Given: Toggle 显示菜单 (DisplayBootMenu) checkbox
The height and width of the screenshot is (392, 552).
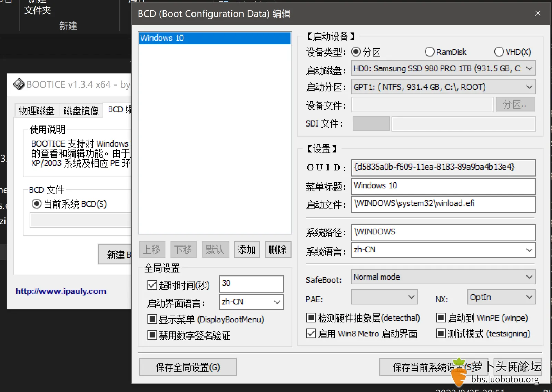Looking at the screenshot, I should click(x=152, y=319).
